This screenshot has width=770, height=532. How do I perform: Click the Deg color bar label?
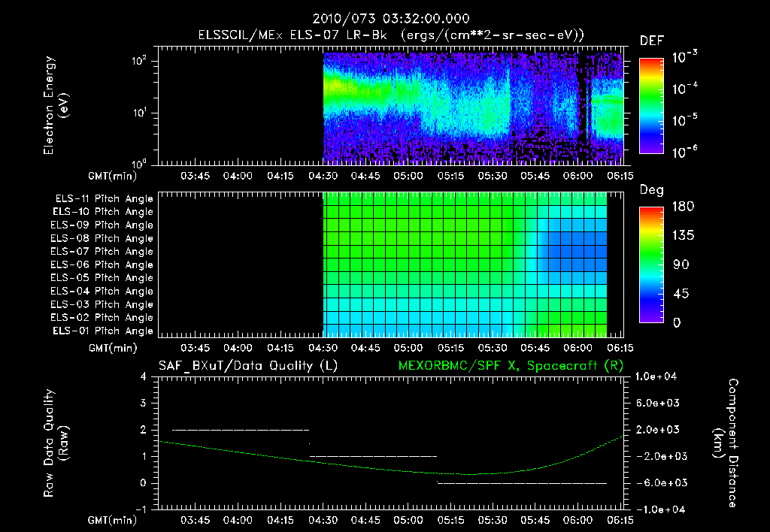(651, 190)
